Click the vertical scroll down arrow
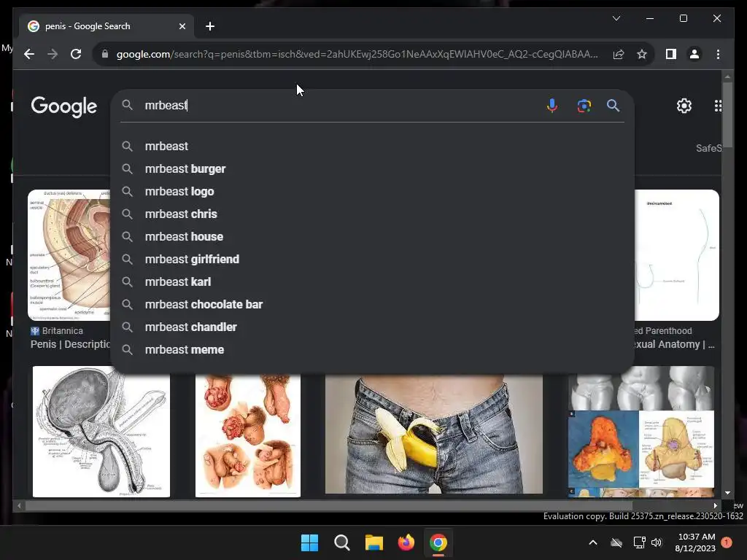This screenshot has height=560, width=747. [x=727, y=493]
